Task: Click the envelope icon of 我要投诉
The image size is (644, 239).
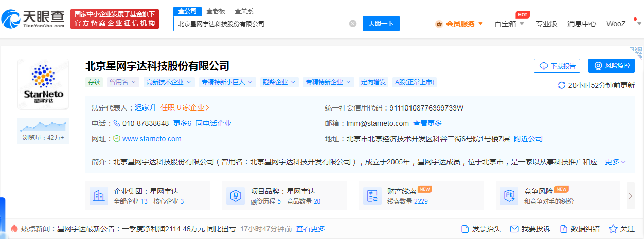Action: [514, 229]
